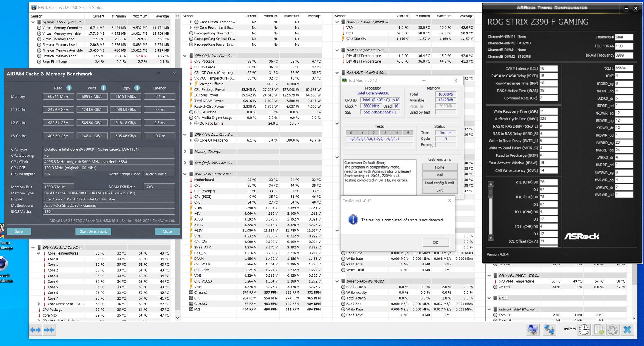Click the ASRock timings scrollbar down arrow
644x346 pixels.
tap(490, 238)
